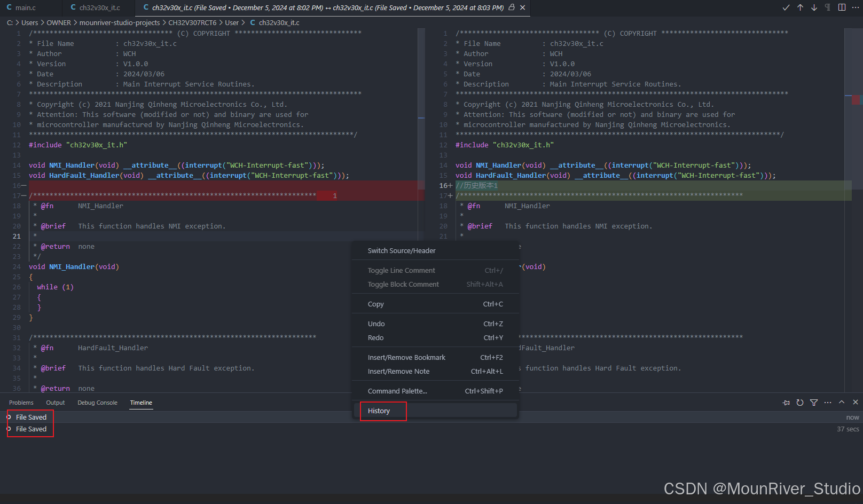863x504 pixels.
Task: Click the User breadcrumb folder
Action: 232,22
